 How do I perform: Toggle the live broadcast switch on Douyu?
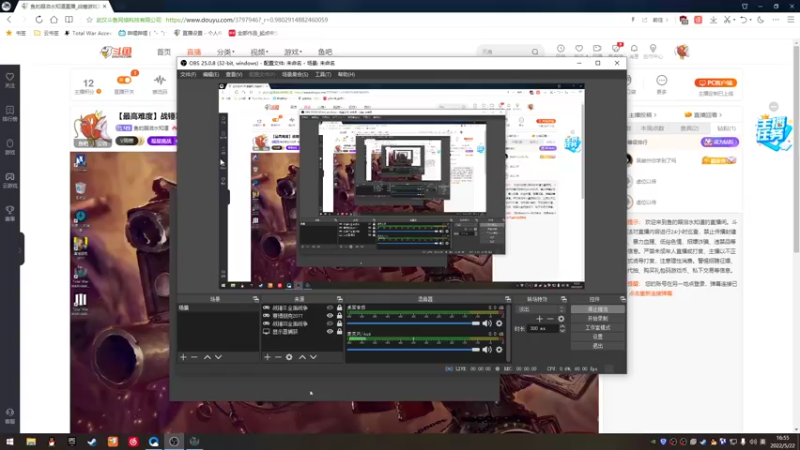pos(124,80)
